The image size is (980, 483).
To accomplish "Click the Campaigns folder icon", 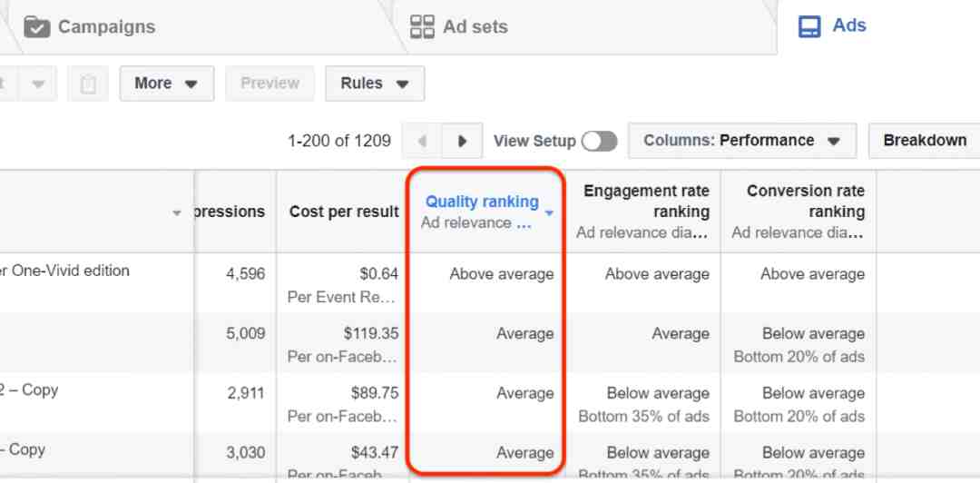I will [x=37, y=27].
